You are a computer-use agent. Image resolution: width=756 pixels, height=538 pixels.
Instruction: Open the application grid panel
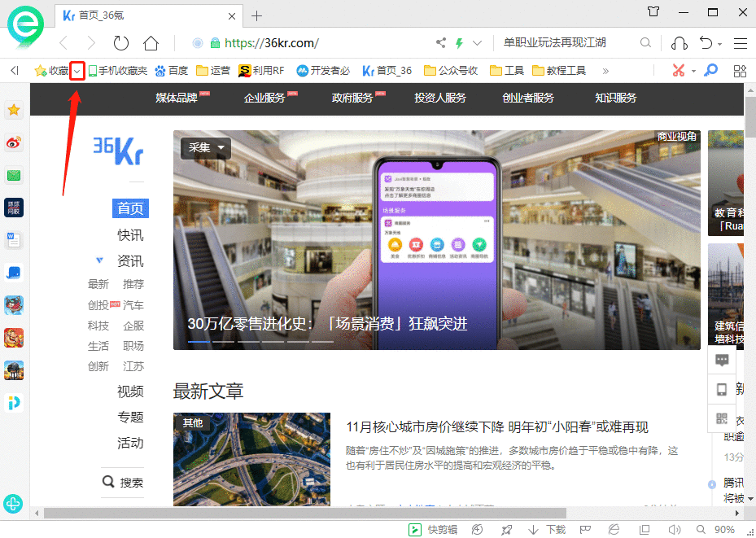pyautogui.click(x=740, y=71)
